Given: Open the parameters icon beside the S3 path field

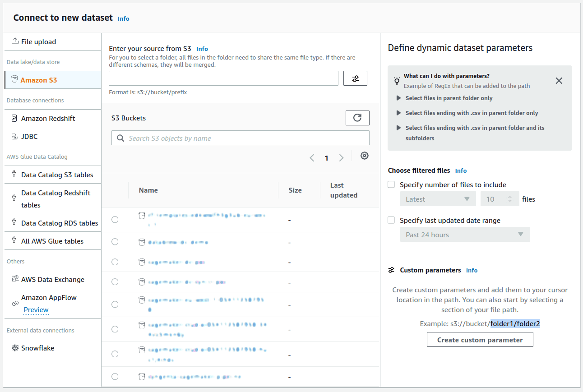Looking at the screenshot, I should point(355,78).
